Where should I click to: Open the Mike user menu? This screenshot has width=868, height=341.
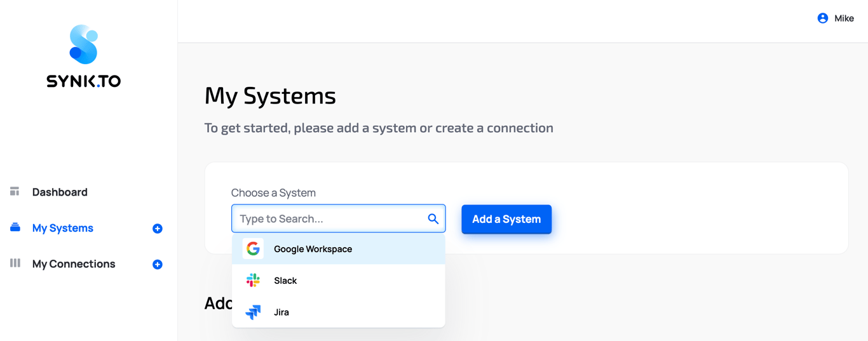836,18
